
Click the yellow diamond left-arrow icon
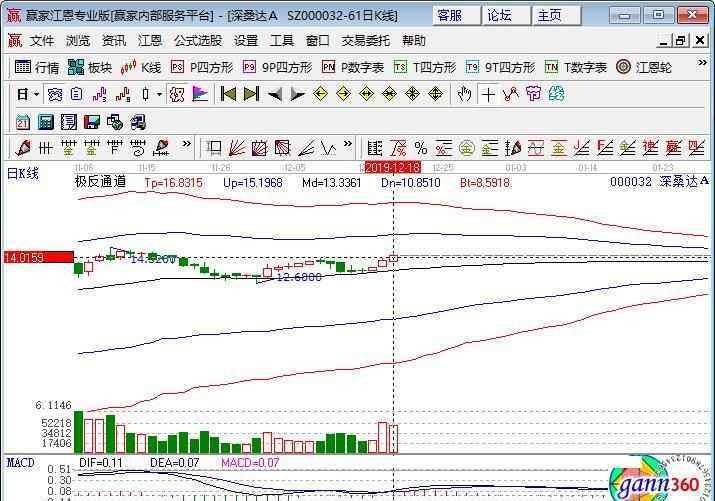[321, 94]
